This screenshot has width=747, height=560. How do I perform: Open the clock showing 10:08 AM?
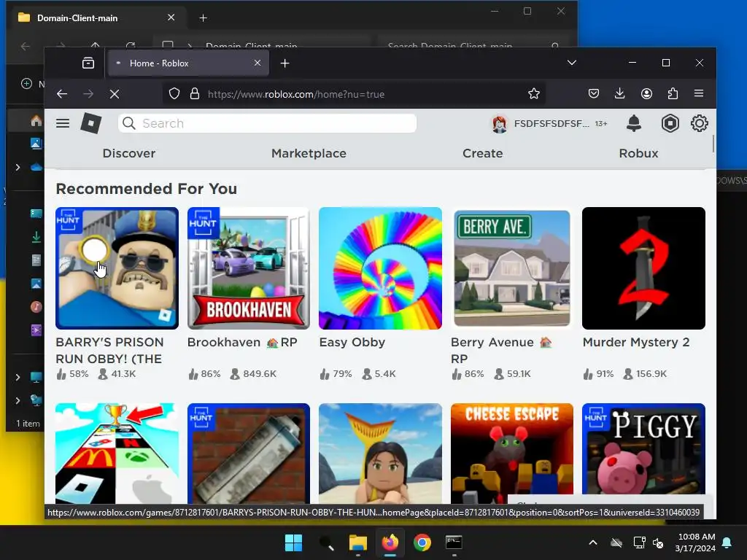tap(696, 542)
